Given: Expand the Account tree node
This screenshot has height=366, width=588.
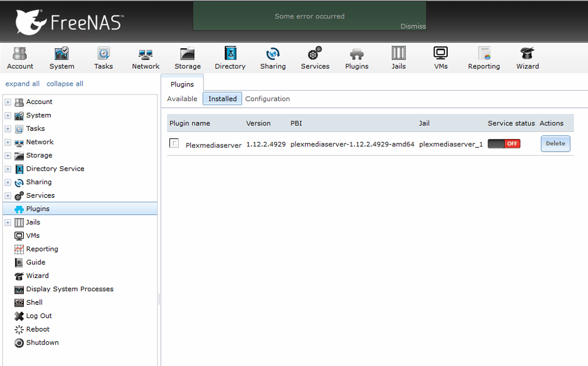Looking at the screenshot, I should click(x=8, y=102).
